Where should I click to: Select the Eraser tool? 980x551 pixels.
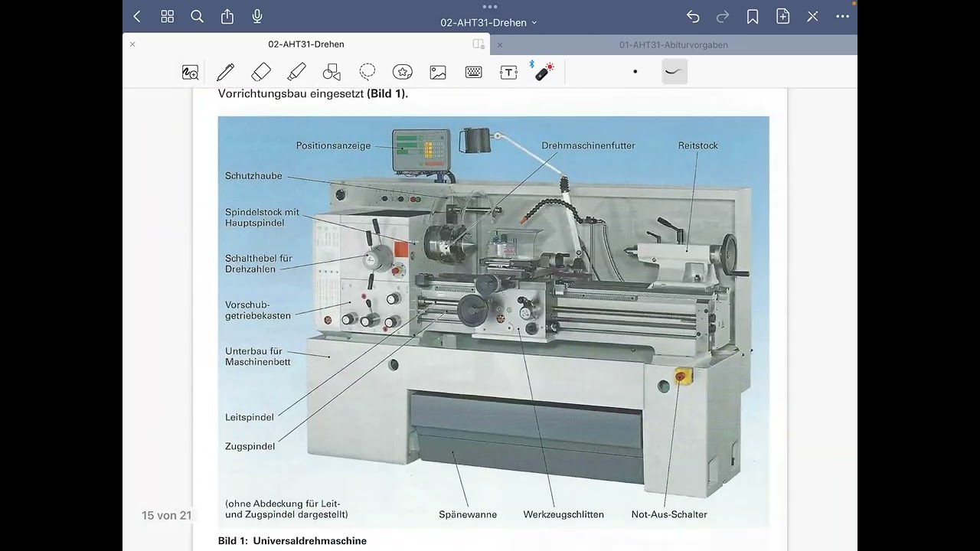(261, 72)
